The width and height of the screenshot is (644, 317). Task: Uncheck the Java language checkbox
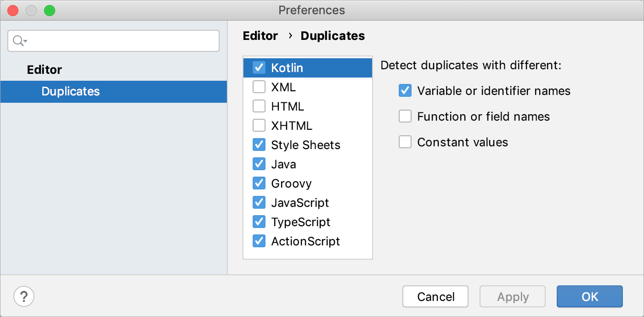tap(259, 164)
